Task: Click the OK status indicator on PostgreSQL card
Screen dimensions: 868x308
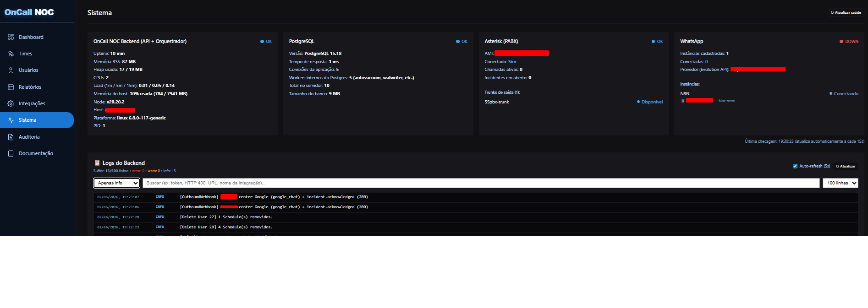Action: (x=461, y=42)
